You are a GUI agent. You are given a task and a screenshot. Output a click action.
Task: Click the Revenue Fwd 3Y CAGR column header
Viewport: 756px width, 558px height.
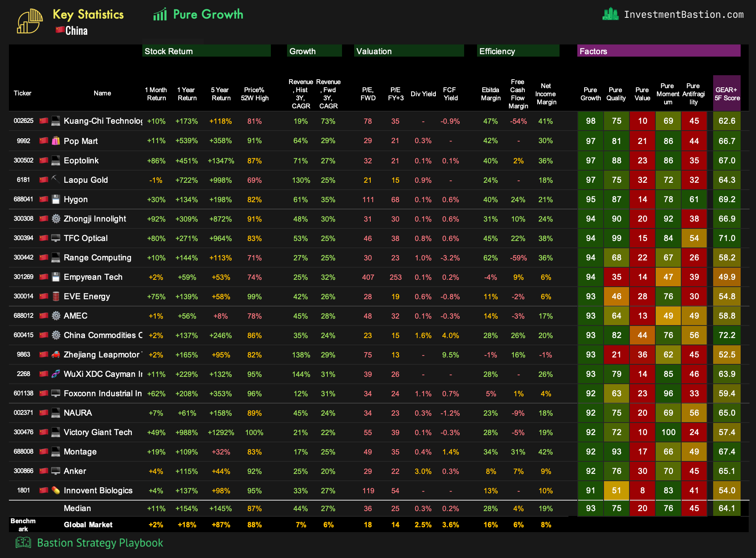(328, 94)
